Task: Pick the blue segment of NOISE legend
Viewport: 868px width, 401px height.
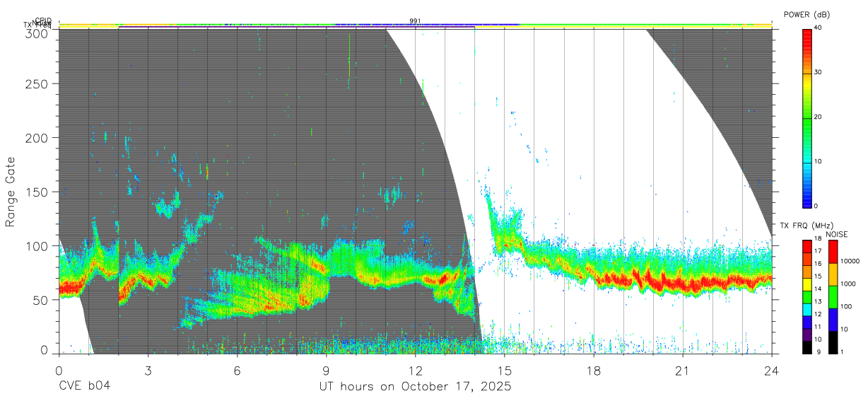Action: [x=832, y=320]
